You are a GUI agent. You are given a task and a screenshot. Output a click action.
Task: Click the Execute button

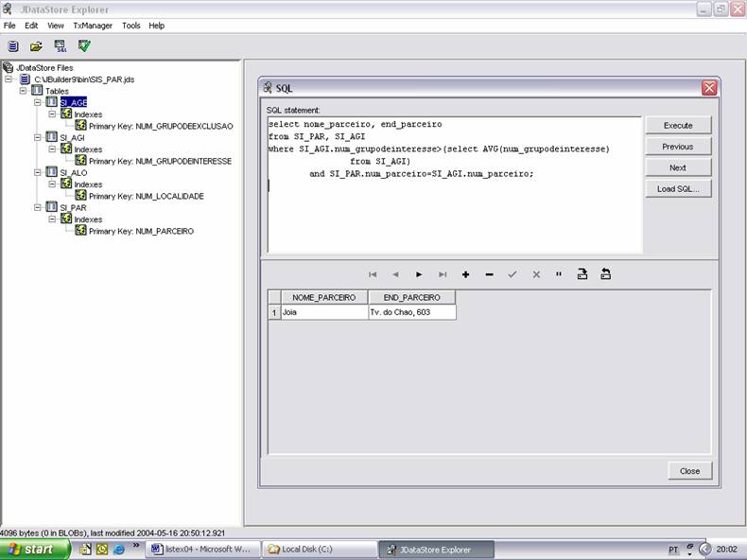pyautogui.click(x=678, y=126)
